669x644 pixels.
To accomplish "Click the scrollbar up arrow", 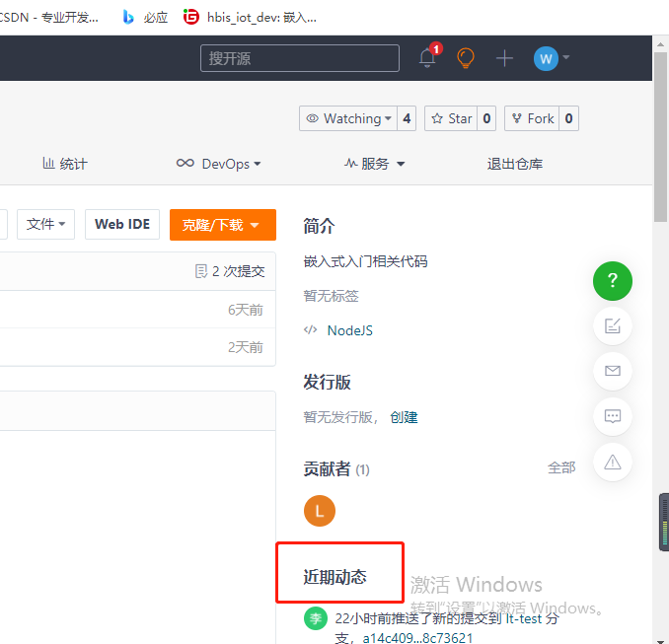I will (660, 44).
